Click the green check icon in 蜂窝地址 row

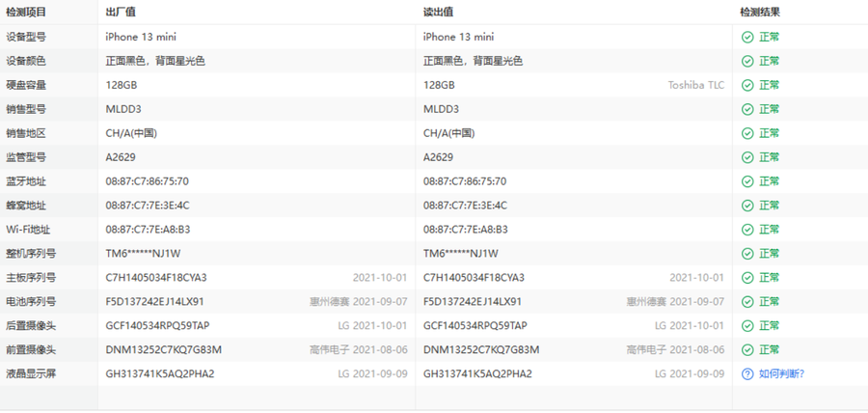[747, 206]
